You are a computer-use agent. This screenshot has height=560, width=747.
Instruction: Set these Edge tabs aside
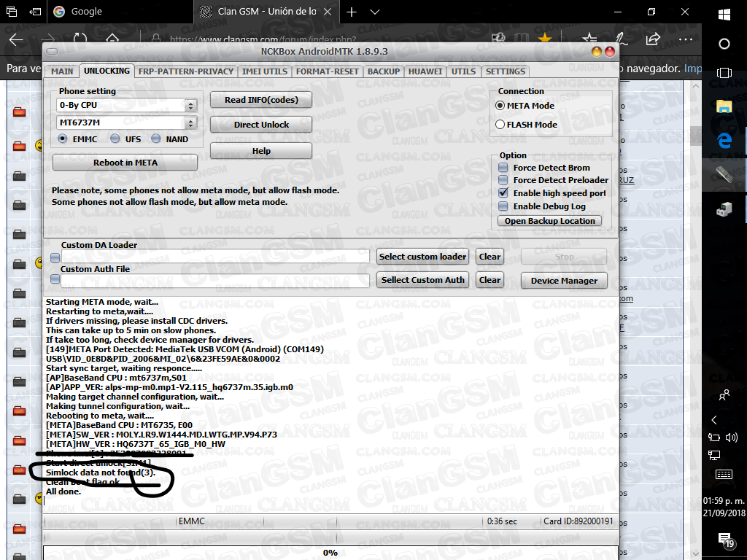35,12
